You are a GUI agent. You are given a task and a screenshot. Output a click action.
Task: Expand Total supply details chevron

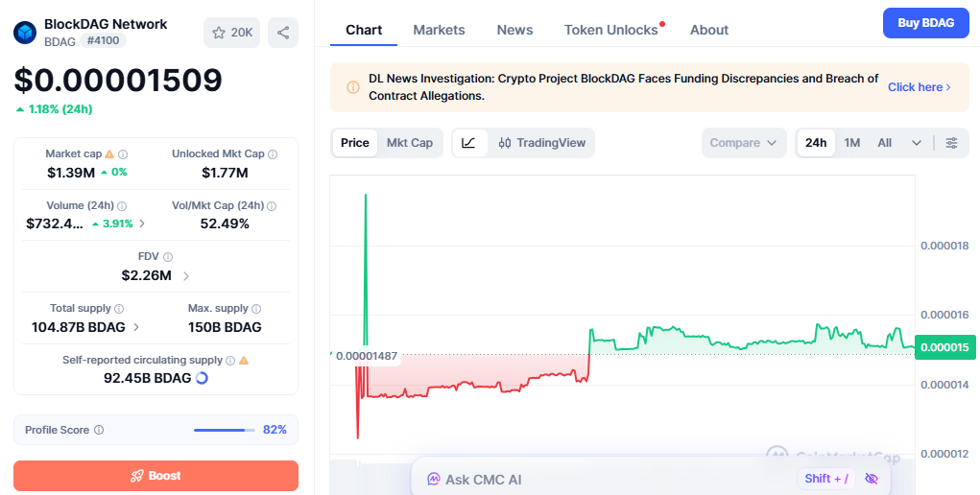[x=136, y=327]
